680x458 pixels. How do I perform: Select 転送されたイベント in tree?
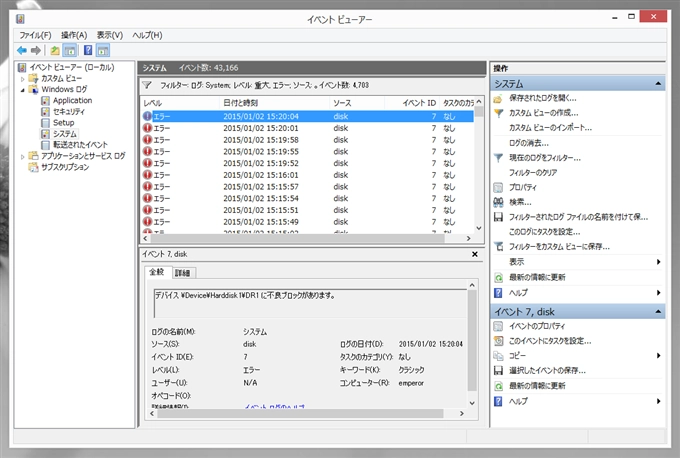pos(80,145)
